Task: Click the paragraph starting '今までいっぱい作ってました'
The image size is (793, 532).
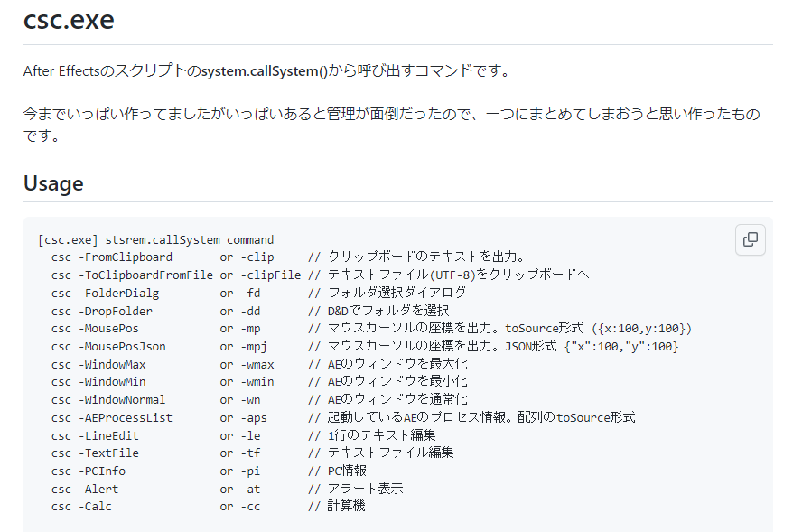Action: [392, 125]
